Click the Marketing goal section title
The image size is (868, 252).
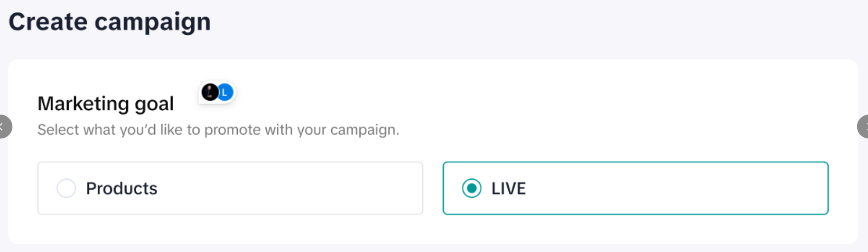105,104
